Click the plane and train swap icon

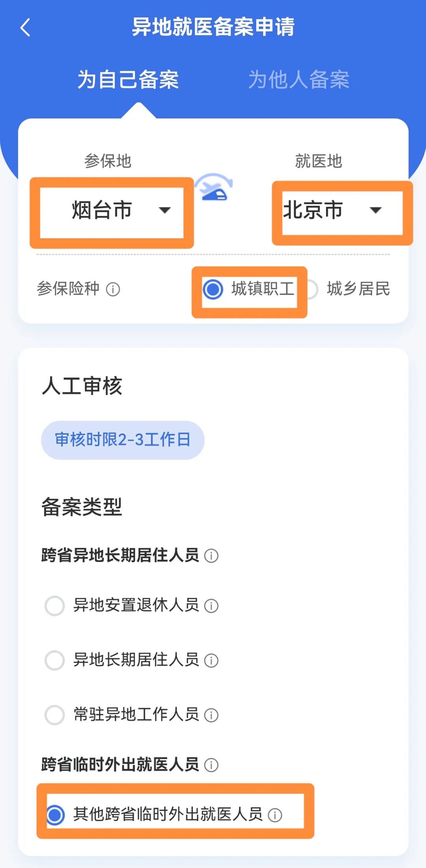tap(214, 188)
